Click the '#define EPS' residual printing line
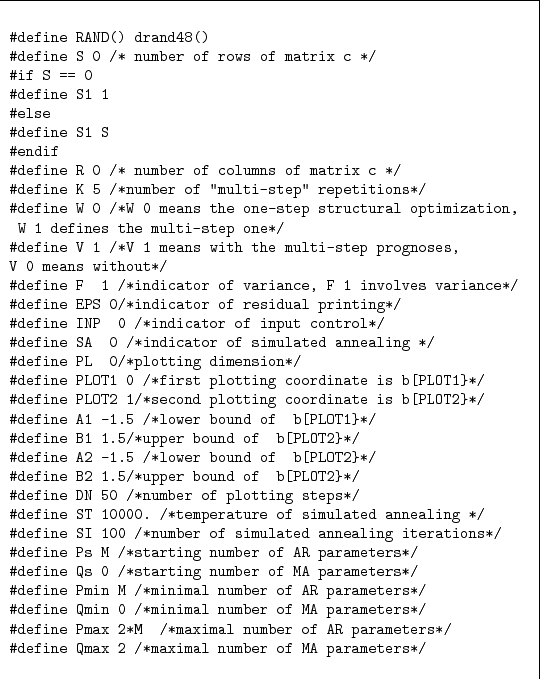The image size is (540, 679). point(205,305)
